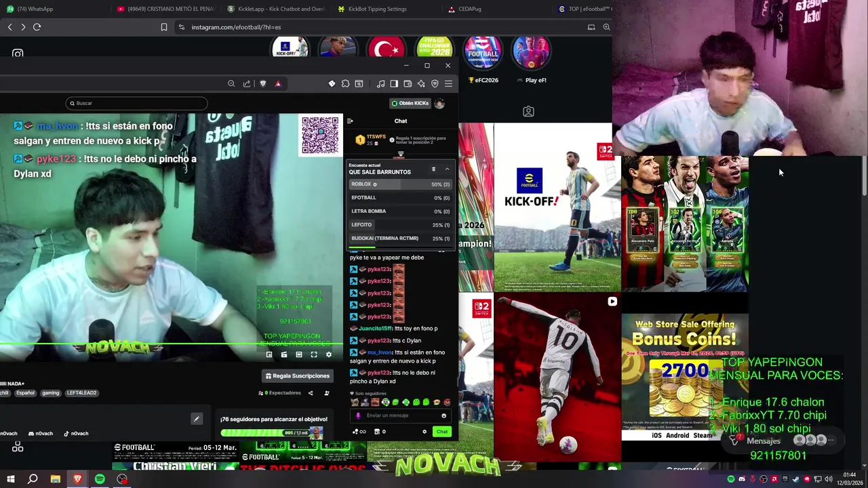Toggle the browser sidebar panel icon
This screenshot has height=488, width=868.
point(394,83)
